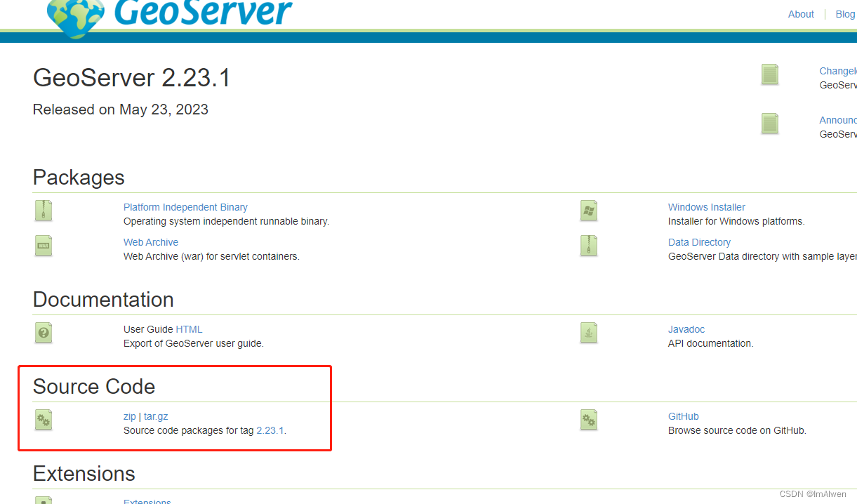This screenshot has width=857, height=504.
Task: Open the tag 2.23.1 link
Action: click(270, 430)
